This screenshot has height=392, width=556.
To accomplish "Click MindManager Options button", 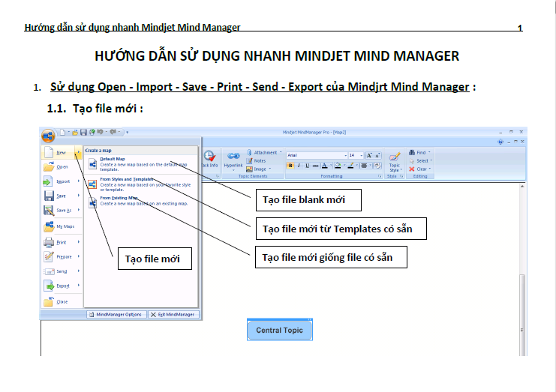I will pos(116,315).
